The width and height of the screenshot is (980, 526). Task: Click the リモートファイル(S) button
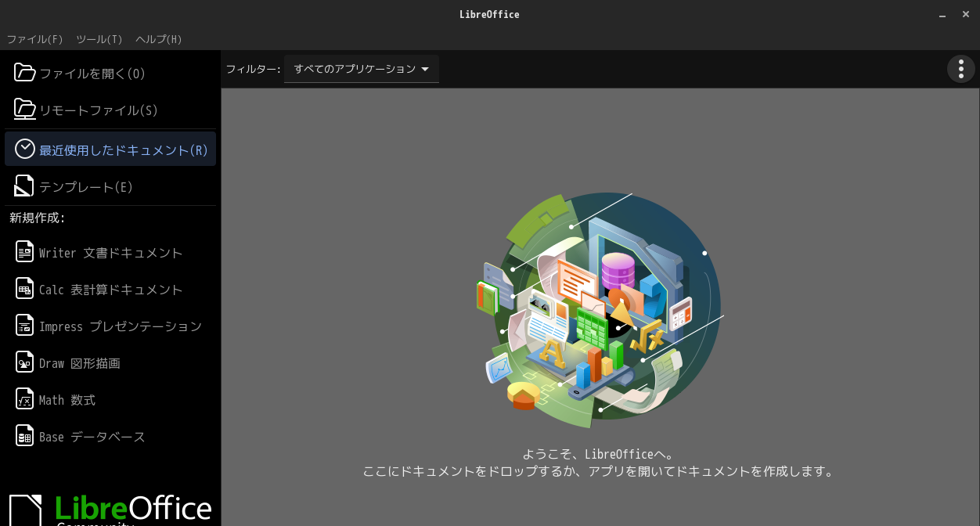click(110, 110)
